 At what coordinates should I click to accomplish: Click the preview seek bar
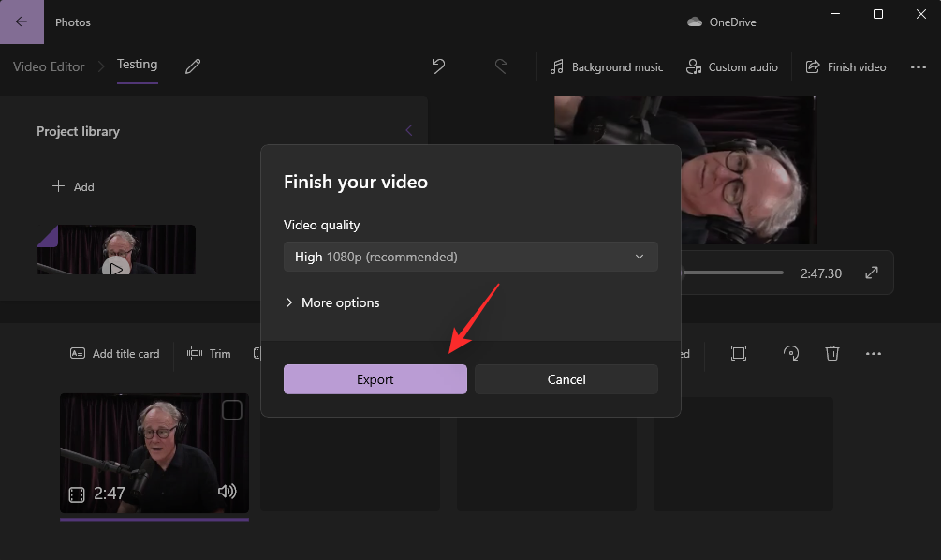[x=731, y=273]
